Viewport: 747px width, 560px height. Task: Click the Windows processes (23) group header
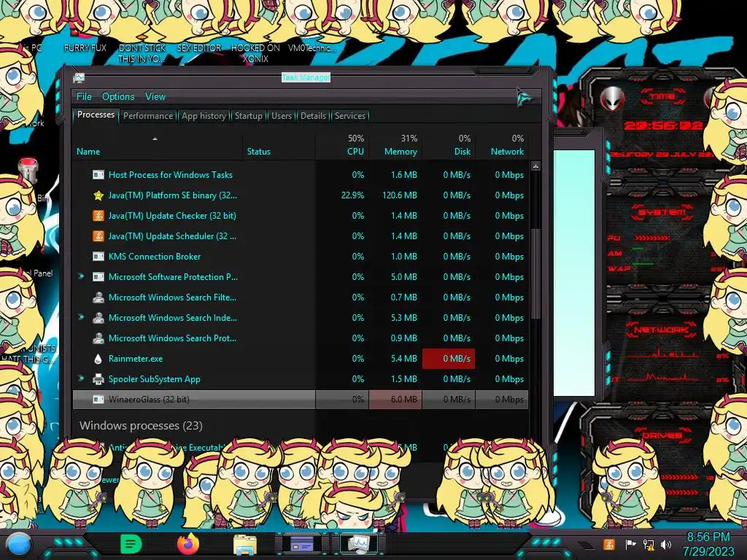(141, 426)
